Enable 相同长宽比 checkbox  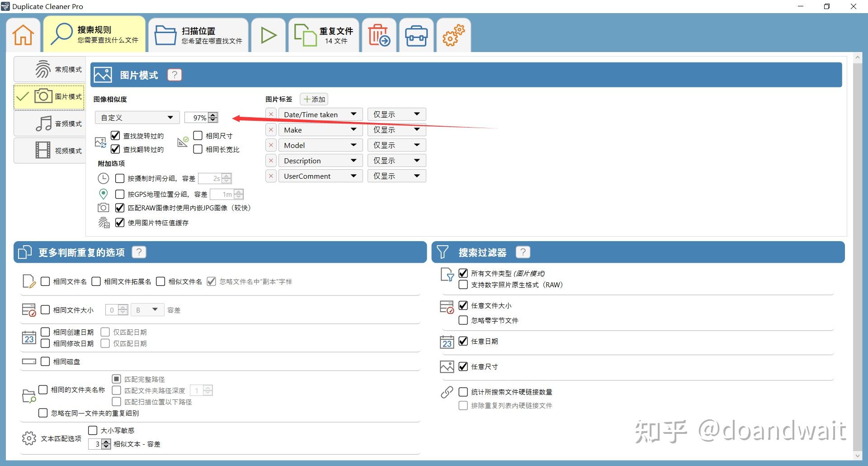198,149
